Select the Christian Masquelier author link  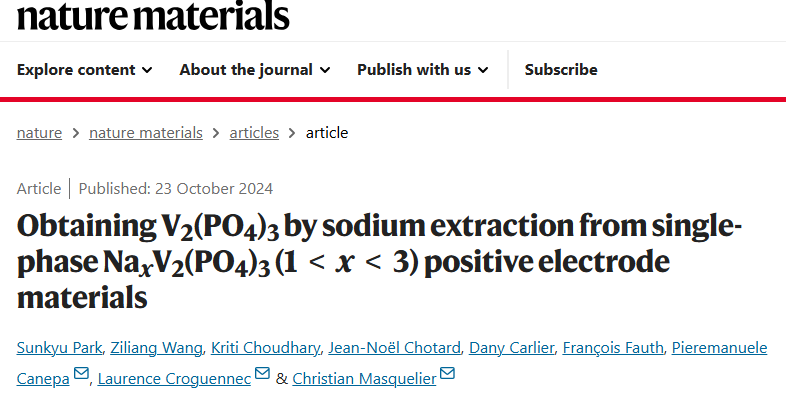364,378
